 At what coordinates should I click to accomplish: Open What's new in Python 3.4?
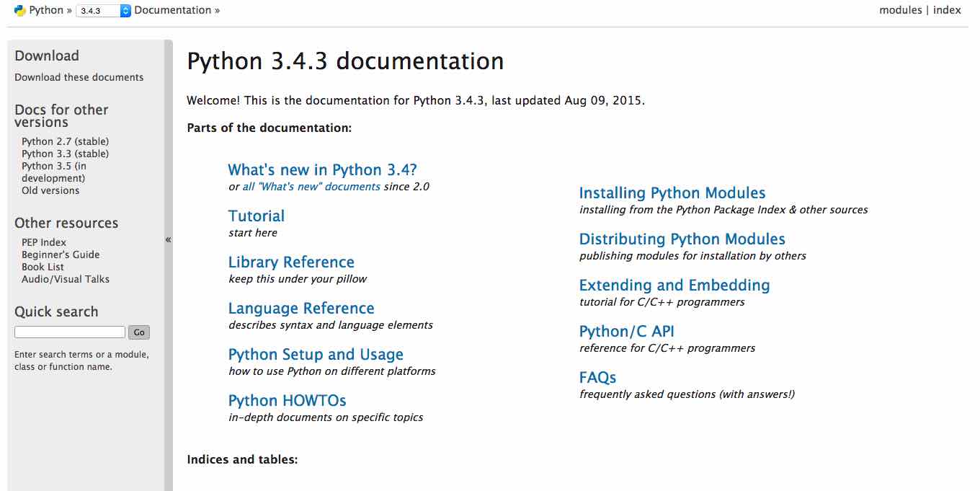[322, 170]
